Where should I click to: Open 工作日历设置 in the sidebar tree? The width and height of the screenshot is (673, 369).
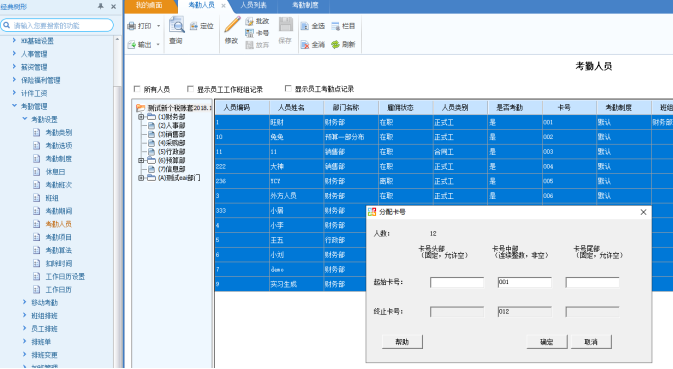click(x=60, y=277)
